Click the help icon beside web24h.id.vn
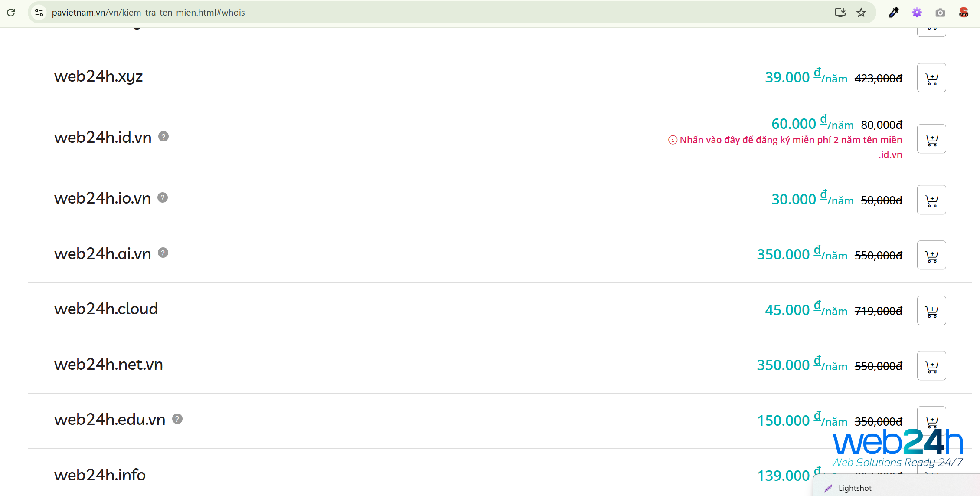 [163, 137]
